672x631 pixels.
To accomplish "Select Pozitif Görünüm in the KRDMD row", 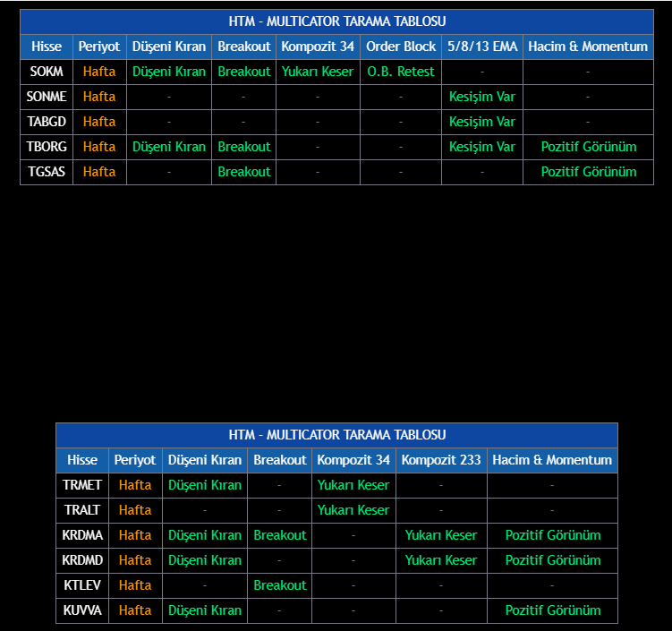I will coord(553,560).
